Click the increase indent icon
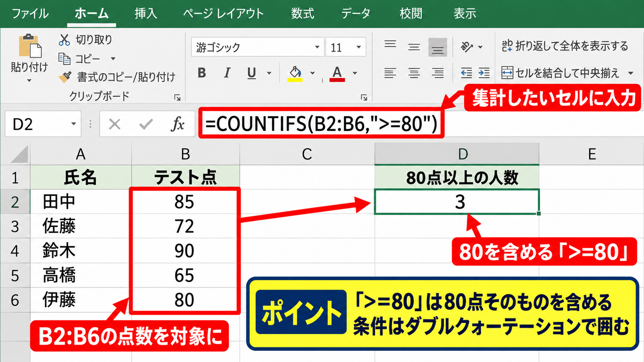 coord(484,73)
